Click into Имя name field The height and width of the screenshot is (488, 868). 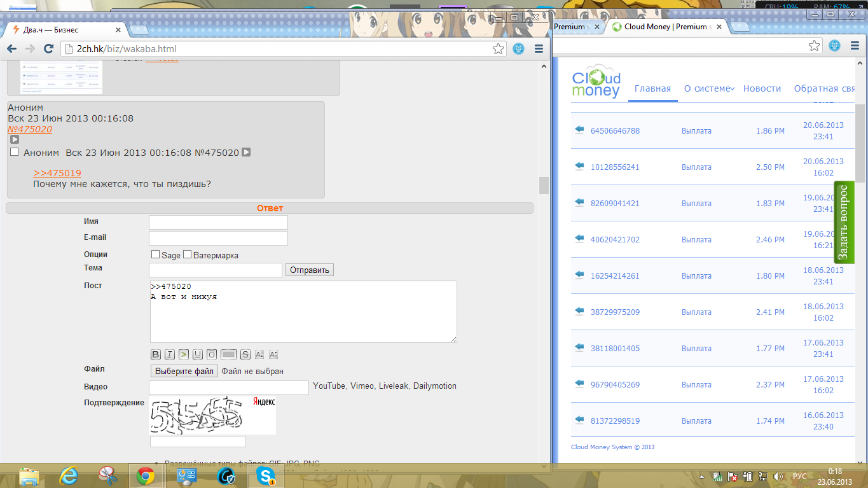(x=218, y=222)
